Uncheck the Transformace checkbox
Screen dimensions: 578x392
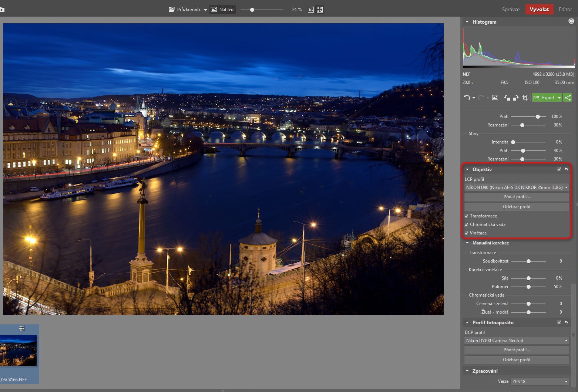pyautogui.click(x=467, y=216)
